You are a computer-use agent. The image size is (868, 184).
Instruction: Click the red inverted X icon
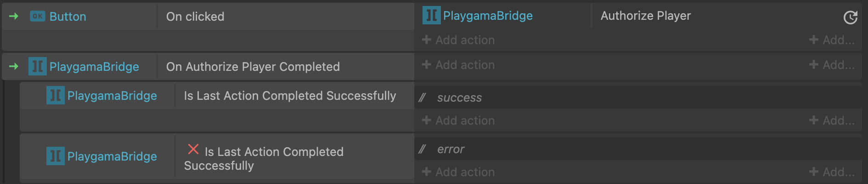tap(193, 149)
